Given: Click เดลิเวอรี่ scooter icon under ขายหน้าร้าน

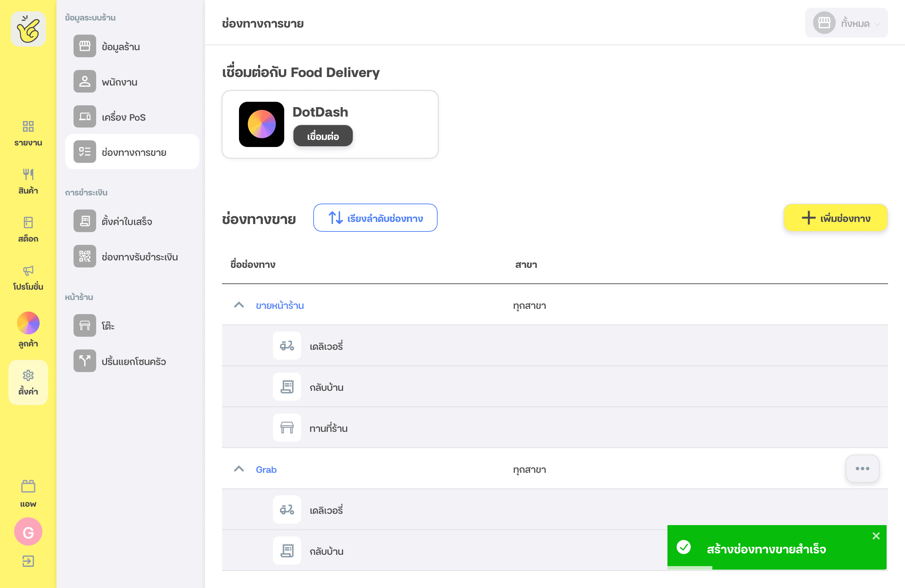Looking at the screenshot, I should point(287,346).
